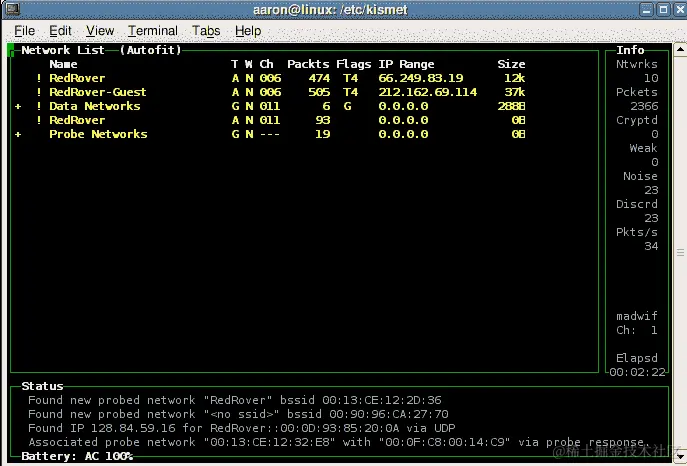Click the Noise label in Info panel
The image size is (687, 466).
point(640,176)
